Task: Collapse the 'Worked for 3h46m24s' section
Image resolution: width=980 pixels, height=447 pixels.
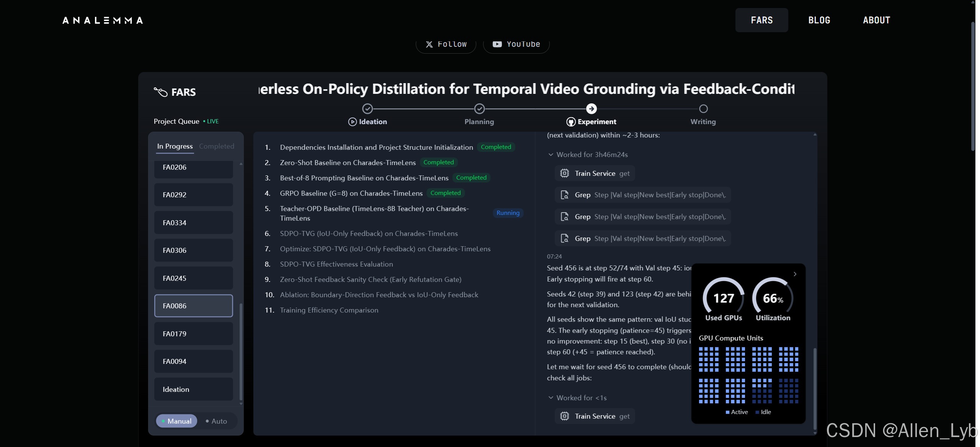Action: tap(551, 155)
